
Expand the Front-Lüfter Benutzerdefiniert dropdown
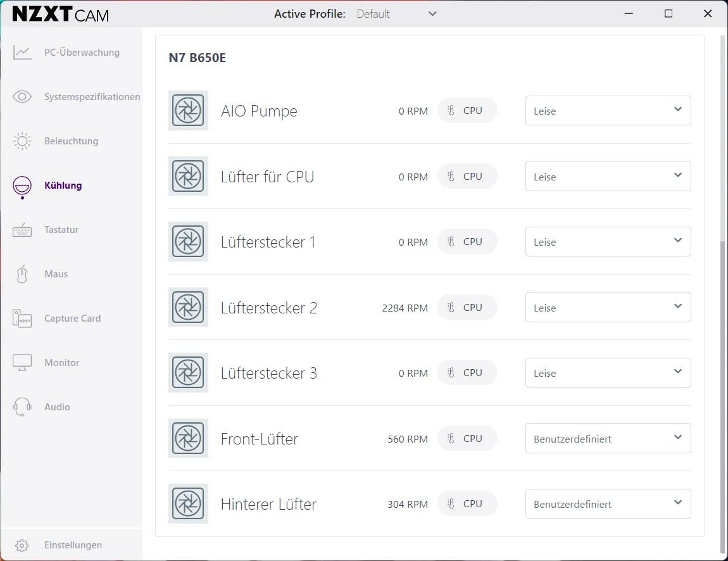tap(607, 438)
